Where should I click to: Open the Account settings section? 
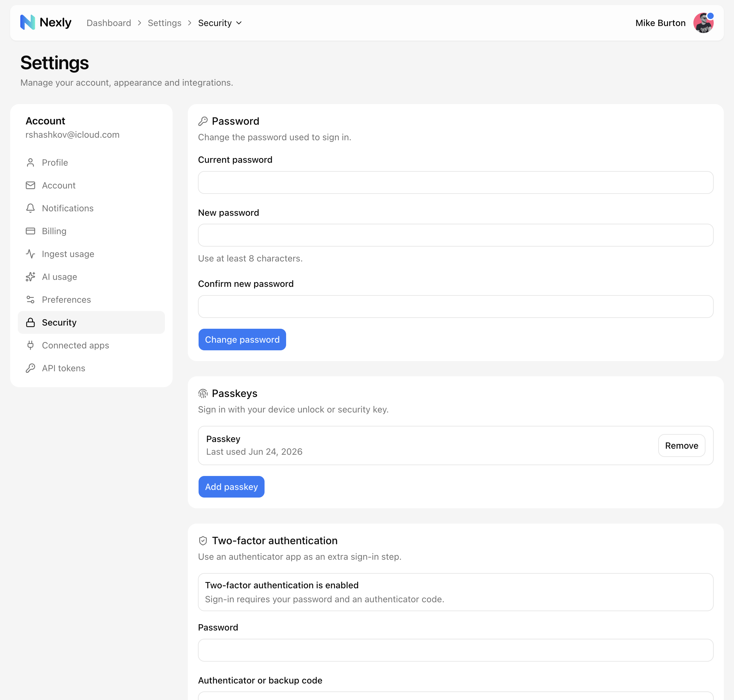coord(91,185)
